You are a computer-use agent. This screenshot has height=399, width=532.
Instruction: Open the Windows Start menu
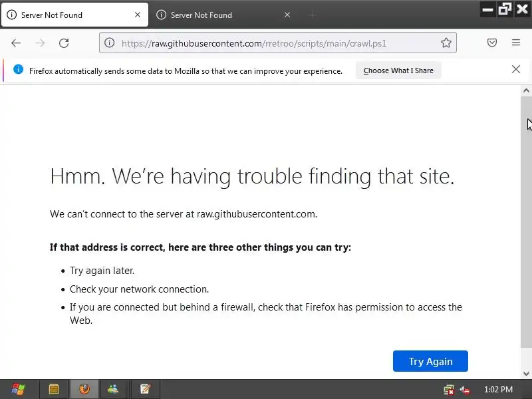pyautogui.click(x=18, y=389)
